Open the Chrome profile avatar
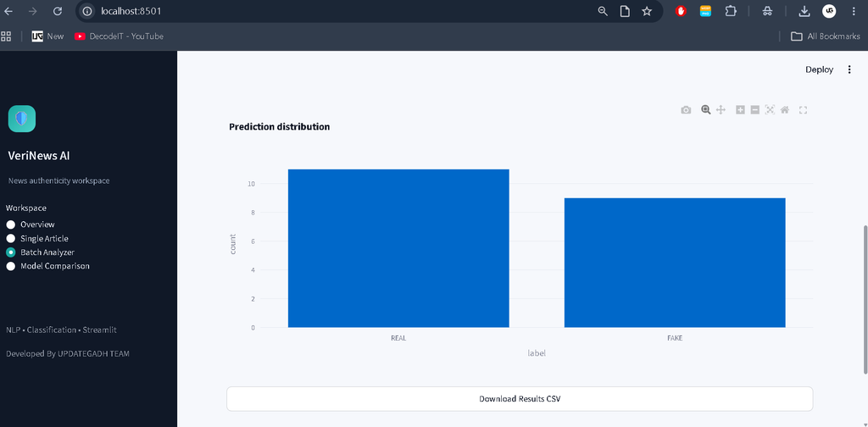868x427 pixels. click(829, 11)
